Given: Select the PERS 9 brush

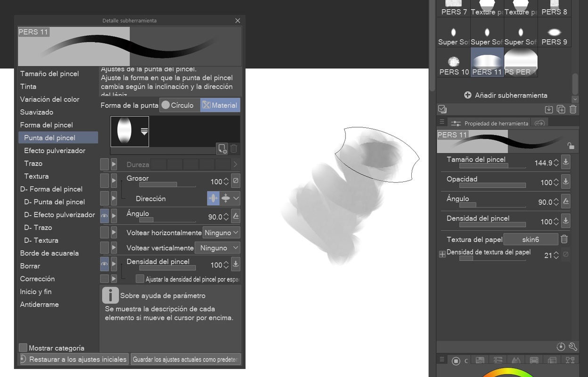Looking at the screenshot, I should tap(554, 33).
